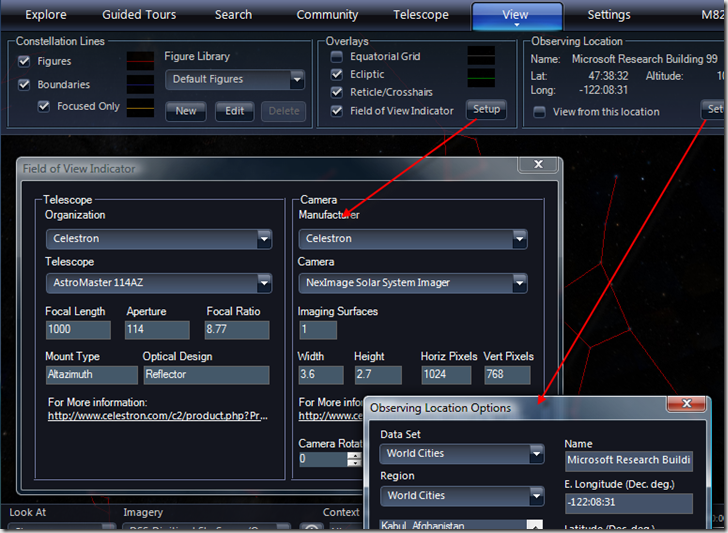The width and height of the screenshot is (728, 533).
Task: Toggle the Figures checkbox
Action: (24, 61)
